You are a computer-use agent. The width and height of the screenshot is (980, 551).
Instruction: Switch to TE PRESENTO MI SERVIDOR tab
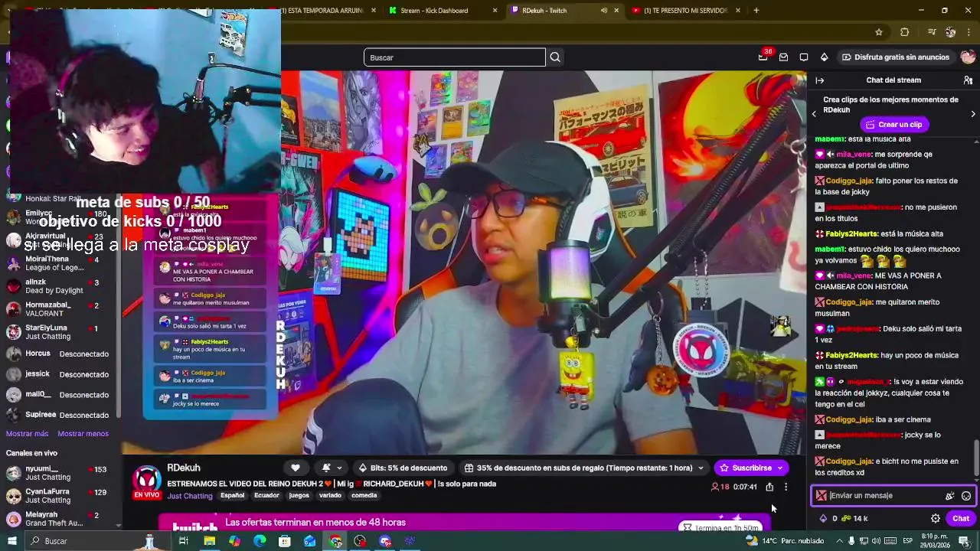[x=687, y=11]
